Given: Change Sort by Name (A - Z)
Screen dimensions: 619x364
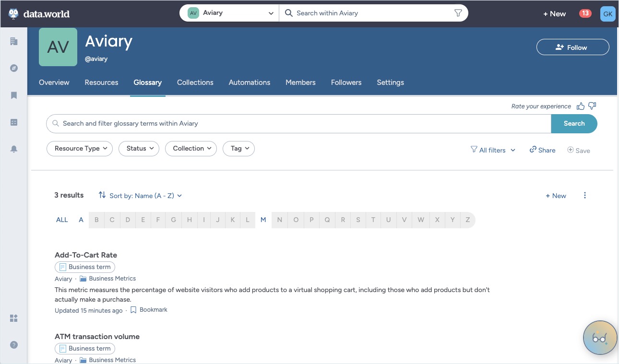Looking at the screenshot, I should (x=140, y=196).
